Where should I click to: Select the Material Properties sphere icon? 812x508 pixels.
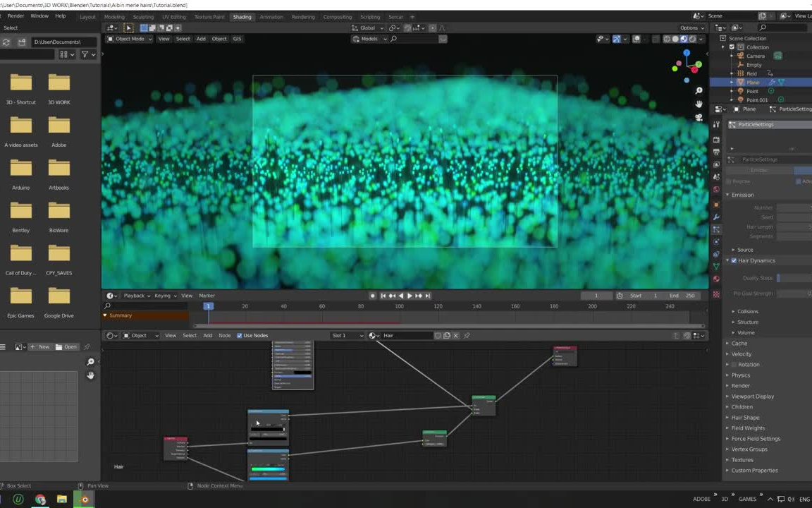(716, 278)
